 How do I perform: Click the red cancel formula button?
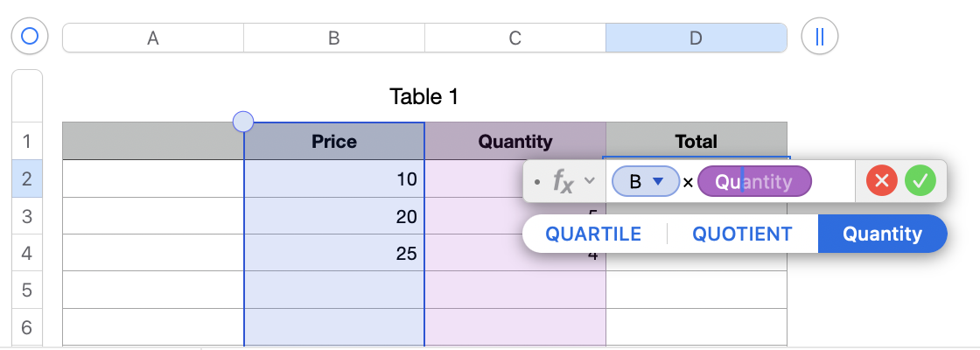coord(882,181)
